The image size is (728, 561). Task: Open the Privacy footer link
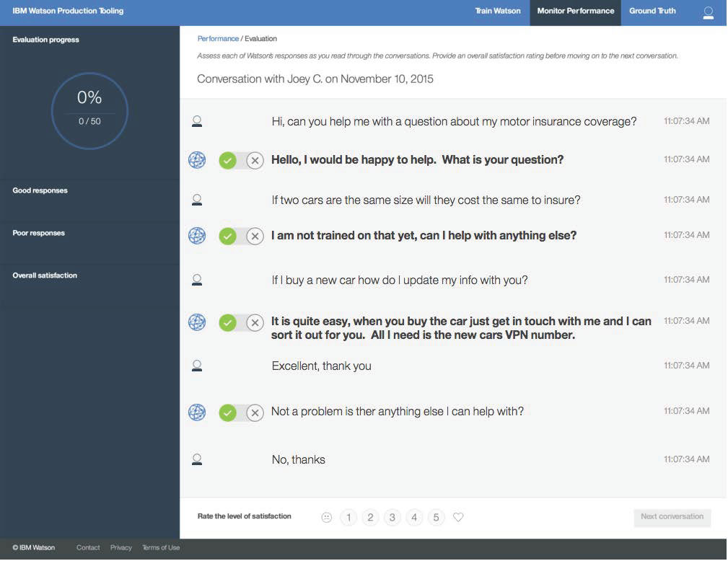coord(120,547)
